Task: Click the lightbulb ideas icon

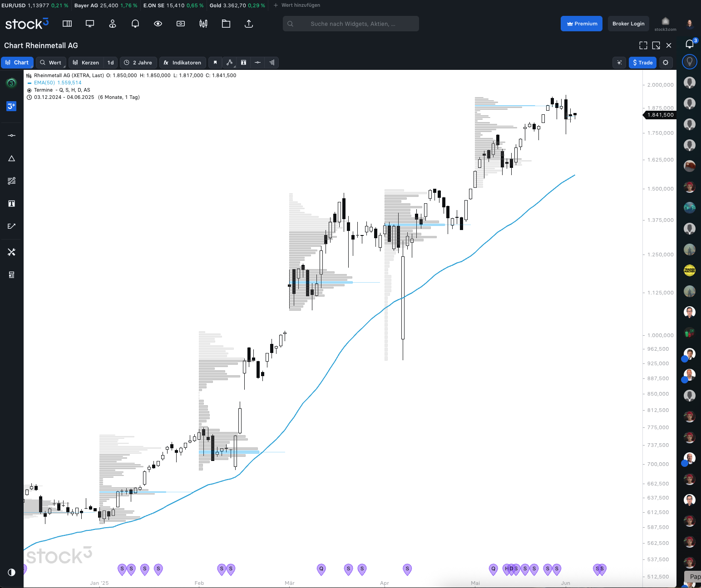Action: pos(690,62)
